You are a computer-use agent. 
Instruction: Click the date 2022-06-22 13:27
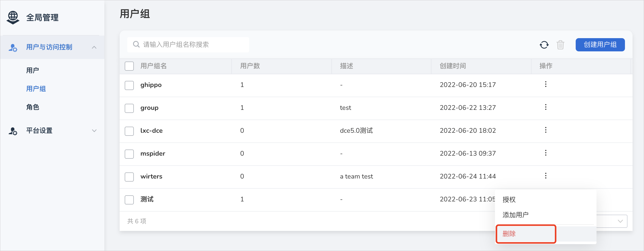(x=468, y=108)
